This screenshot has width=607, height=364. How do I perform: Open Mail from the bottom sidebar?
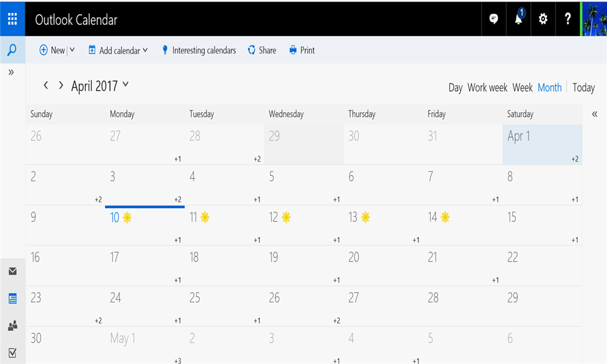coord(12,271)
